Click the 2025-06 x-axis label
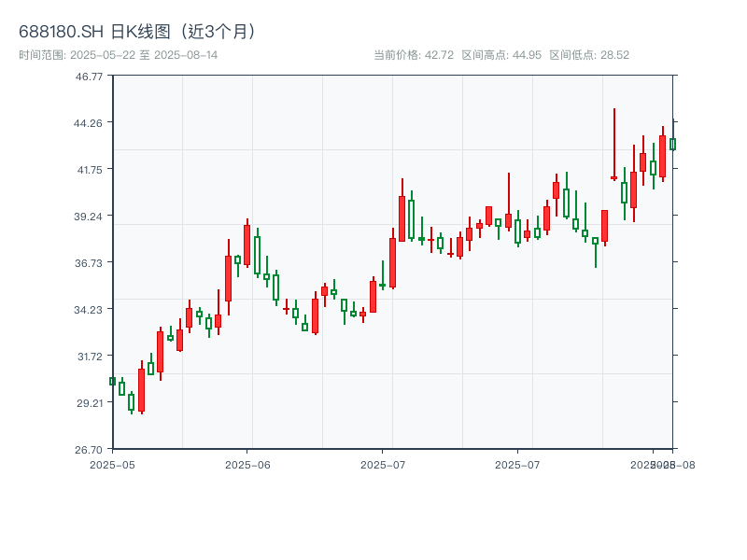The image size is (747, 560). click(x=247, y=464)
